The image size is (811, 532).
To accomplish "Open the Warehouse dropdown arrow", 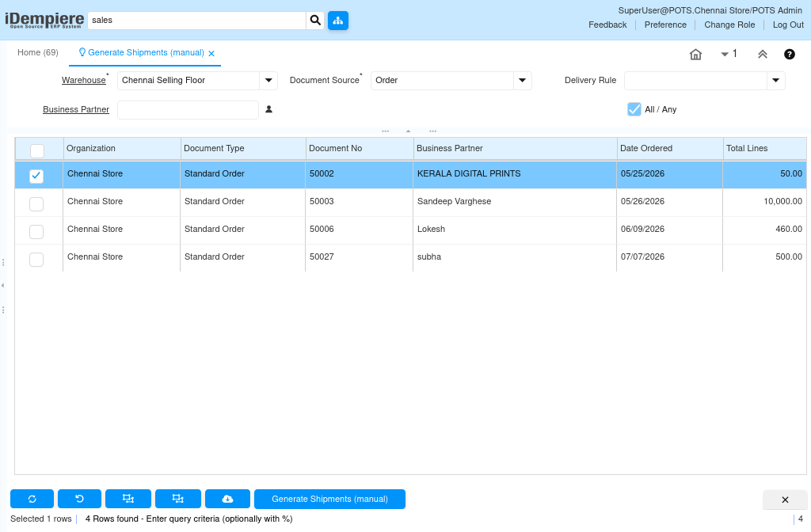I will (268, 81).
